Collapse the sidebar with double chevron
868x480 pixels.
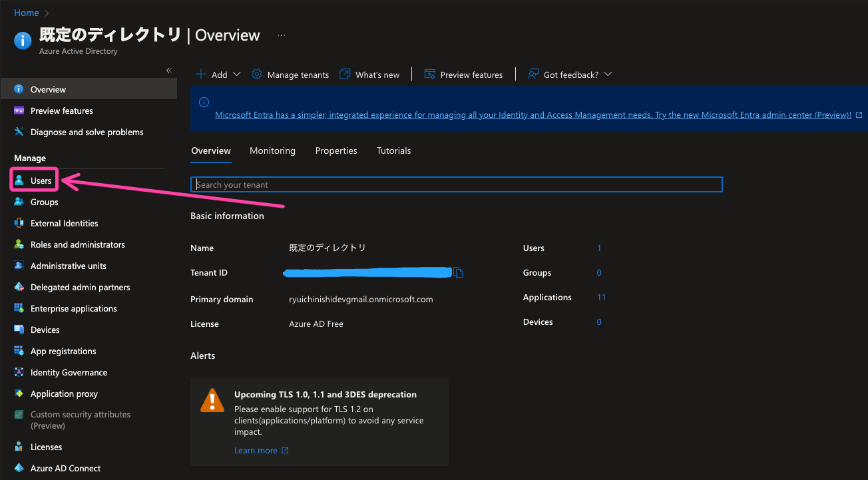(x=168, y=70)
